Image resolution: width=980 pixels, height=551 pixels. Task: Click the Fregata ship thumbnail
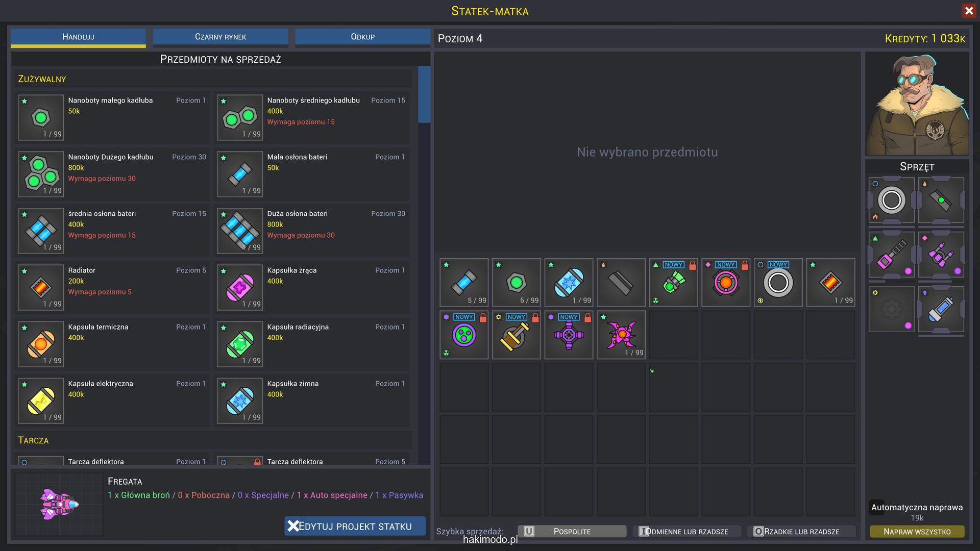59,504
